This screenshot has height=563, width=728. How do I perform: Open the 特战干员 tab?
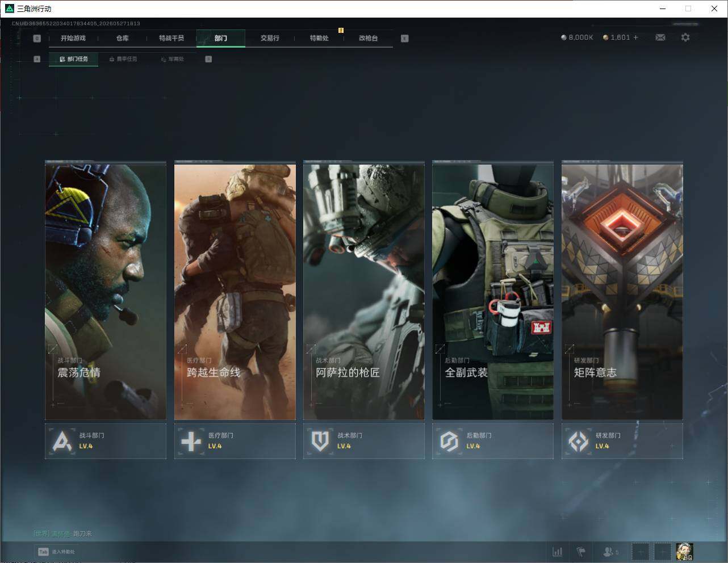coord(171,38)
